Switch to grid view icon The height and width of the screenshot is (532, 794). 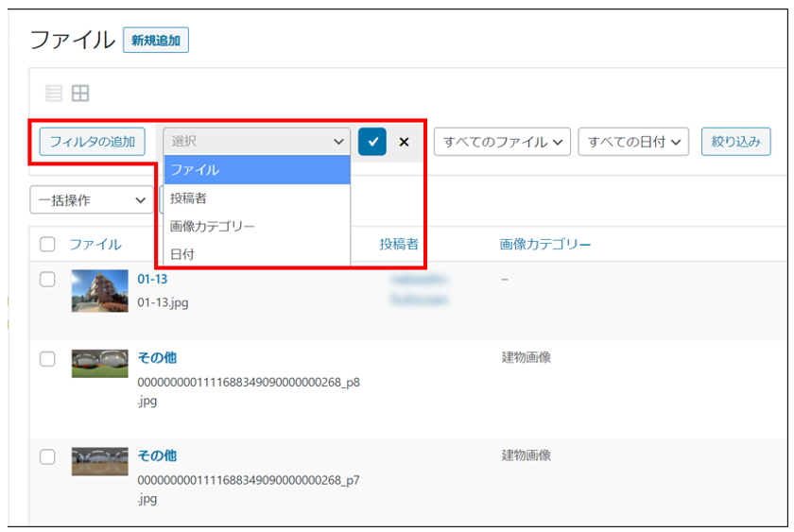point(80,94)
